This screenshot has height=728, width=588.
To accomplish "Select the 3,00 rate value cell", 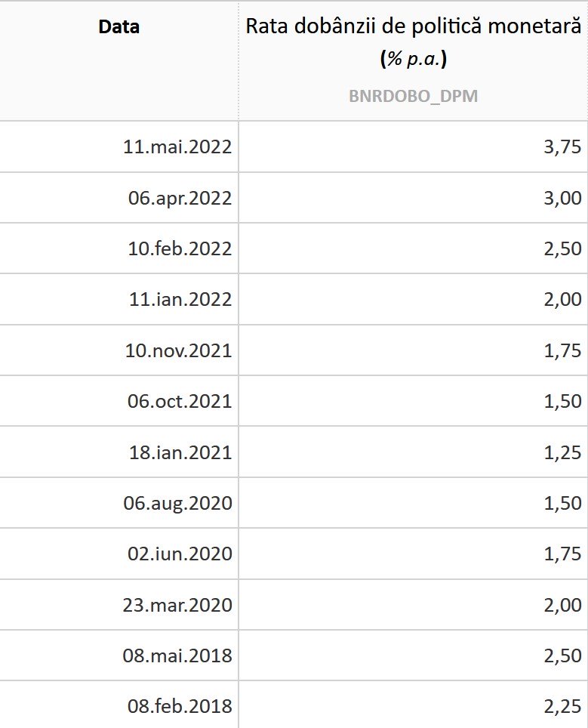I will point(562,198).
